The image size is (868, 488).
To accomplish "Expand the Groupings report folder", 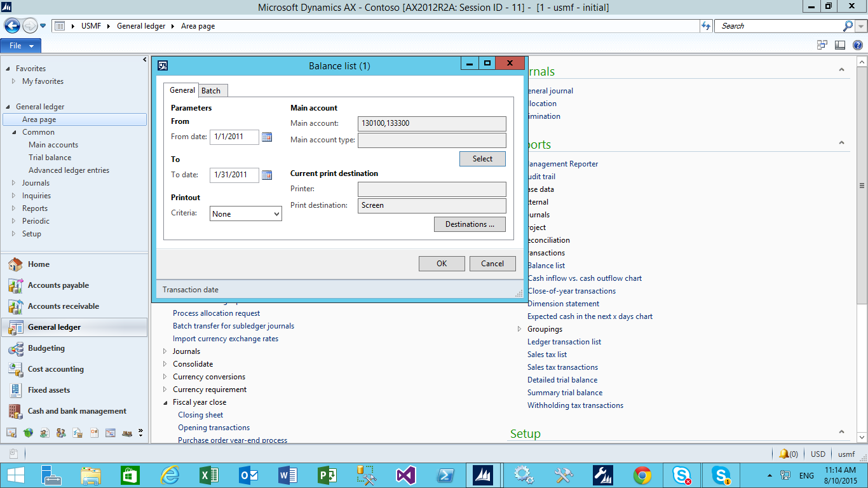I will click(520, 329).
